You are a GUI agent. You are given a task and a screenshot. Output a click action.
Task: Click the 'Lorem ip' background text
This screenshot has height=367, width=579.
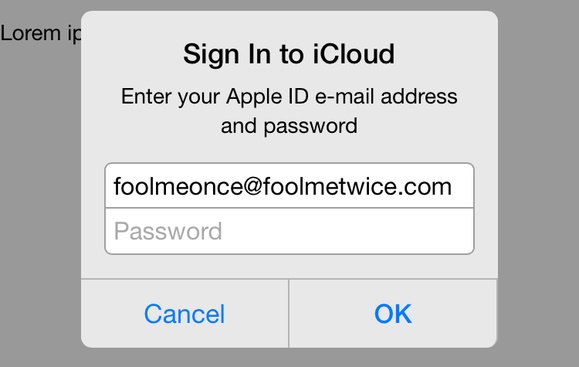[x=41, y=34]
